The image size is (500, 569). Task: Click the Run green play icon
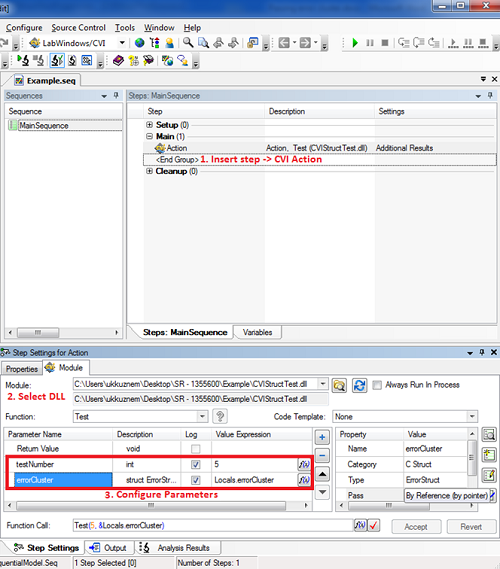[355, 43]
